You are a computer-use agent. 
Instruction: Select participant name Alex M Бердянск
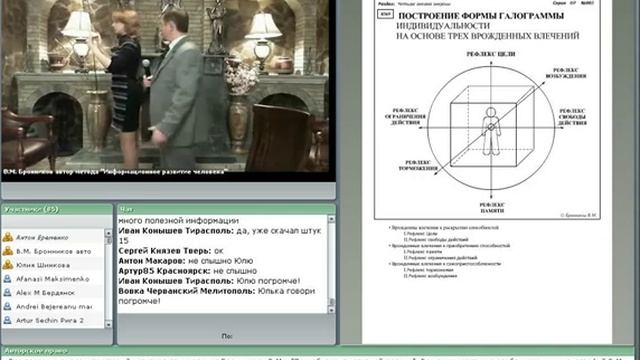pyautogui.click(x=45, y=293)
